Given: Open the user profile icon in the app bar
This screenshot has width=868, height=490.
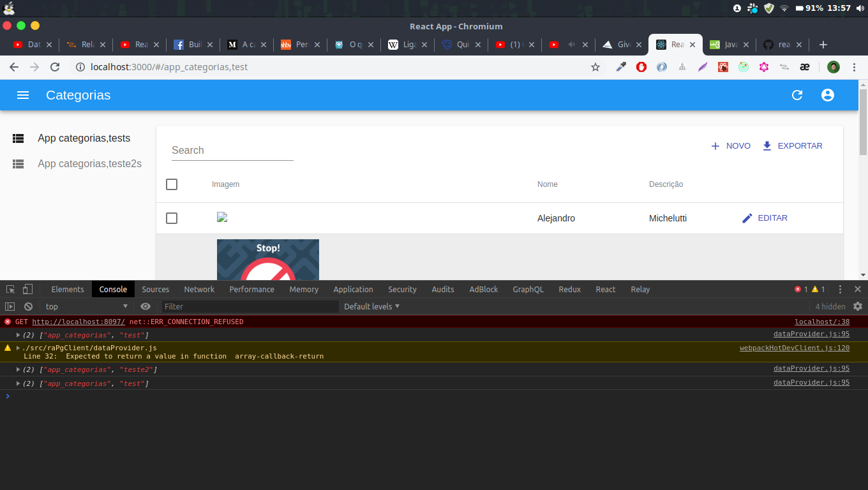Looking at the screenshot, I should click(828, 95).
